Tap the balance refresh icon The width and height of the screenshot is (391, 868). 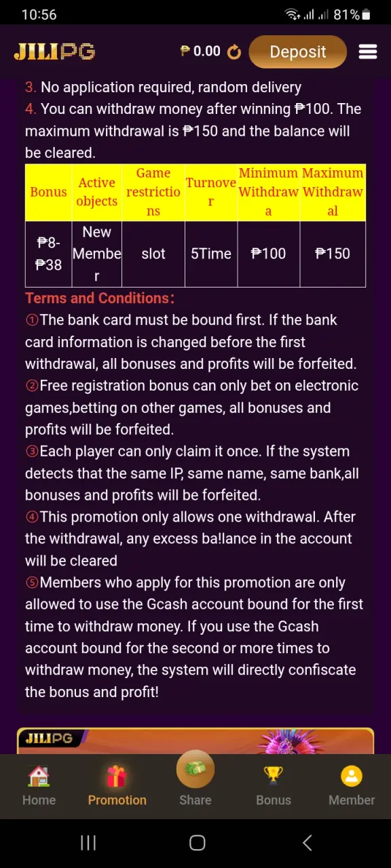(234, 52)
